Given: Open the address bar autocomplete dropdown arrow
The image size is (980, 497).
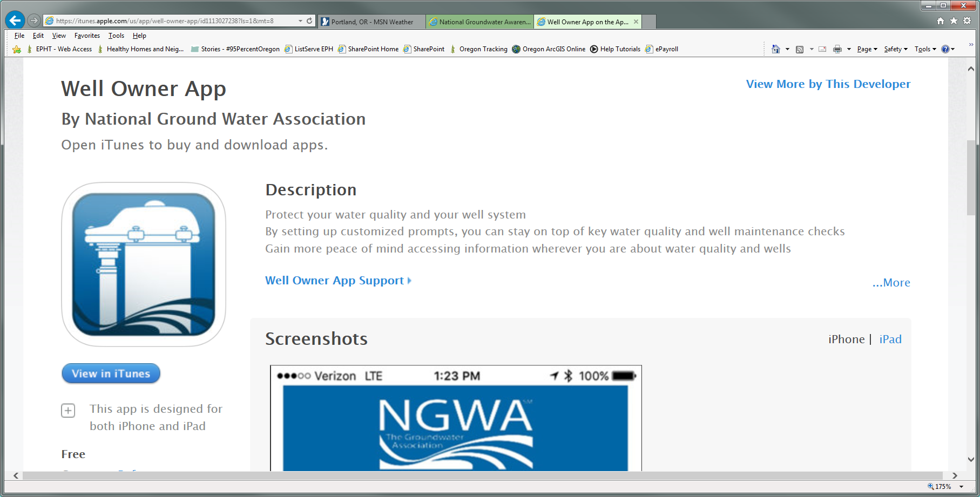Looking at the screenshot, I should (x=300, y=21).
